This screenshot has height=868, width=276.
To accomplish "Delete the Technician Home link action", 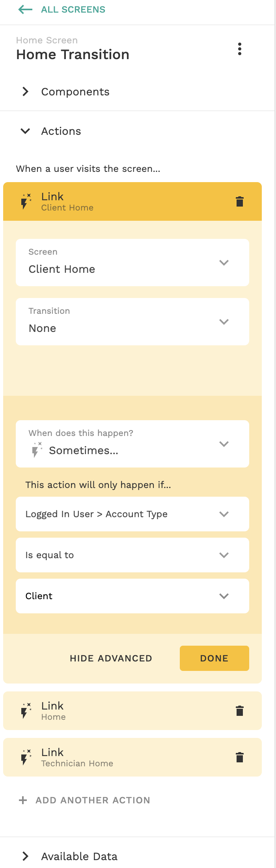I will tap(239, 757).
